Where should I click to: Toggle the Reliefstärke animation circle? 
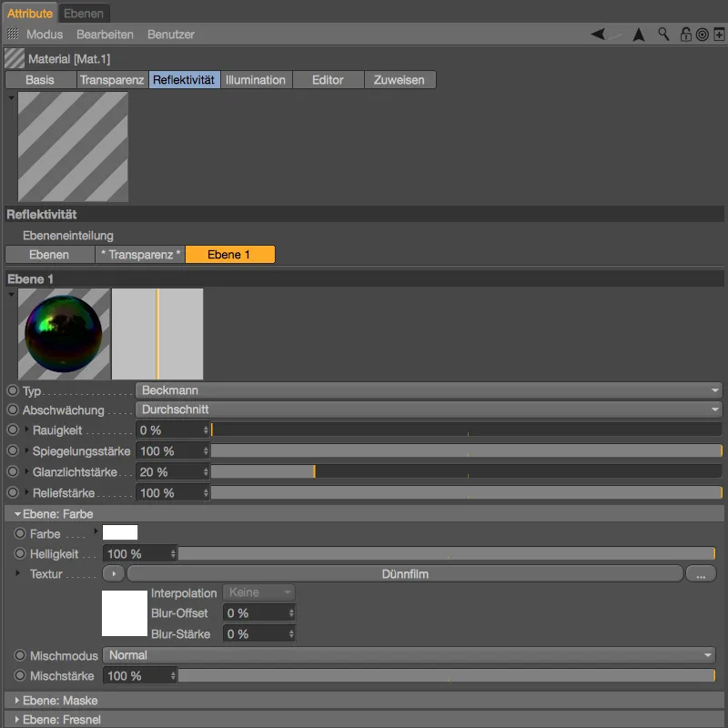[13, 492]
